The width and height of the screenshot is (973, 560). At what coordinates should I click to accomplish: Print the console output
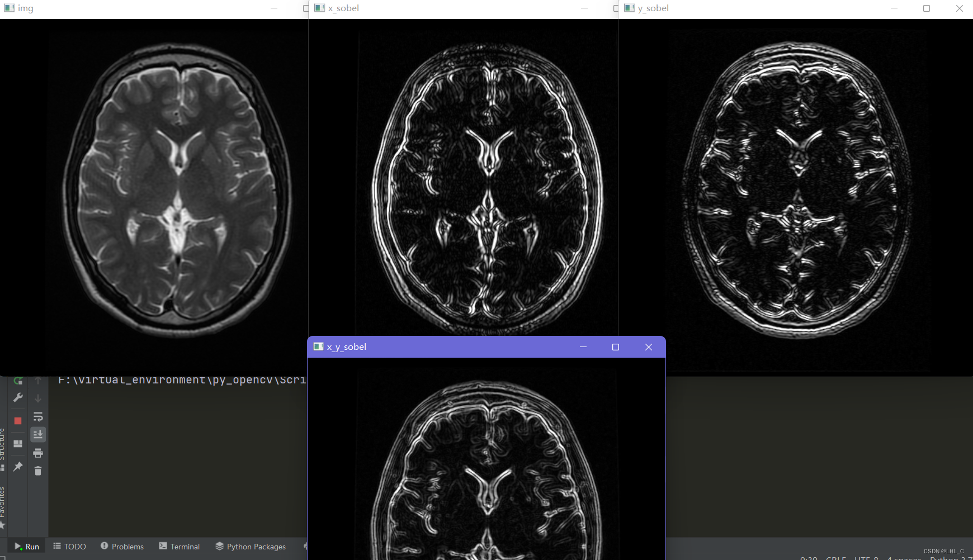click(38, 453)
